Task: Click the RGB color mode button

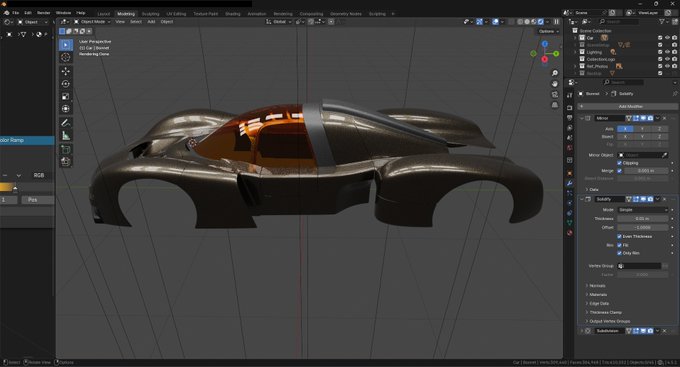Action: pos(39,175)
